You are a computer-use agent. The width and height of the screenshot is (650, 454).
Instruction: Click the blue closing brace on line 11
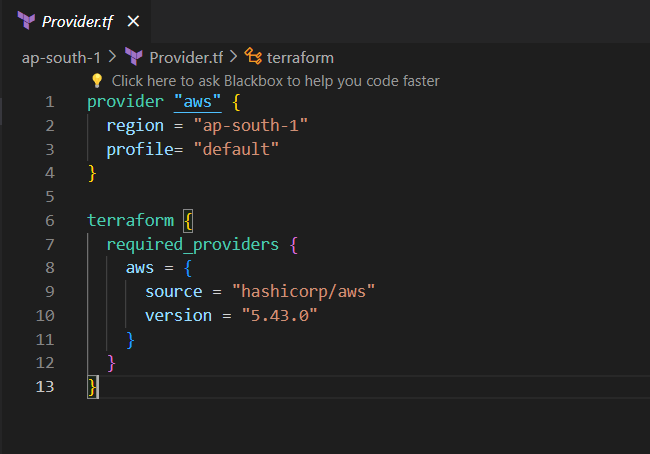pos(130,340)
